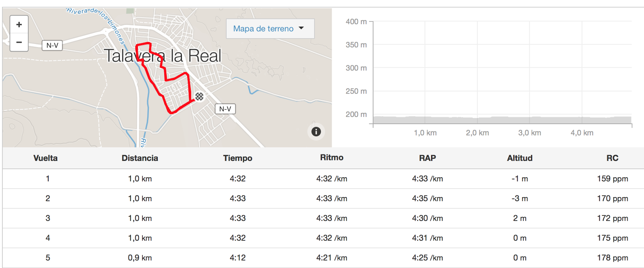Select the Altitud column header
This screenshot has width=644, height=268.
point(519,158)
